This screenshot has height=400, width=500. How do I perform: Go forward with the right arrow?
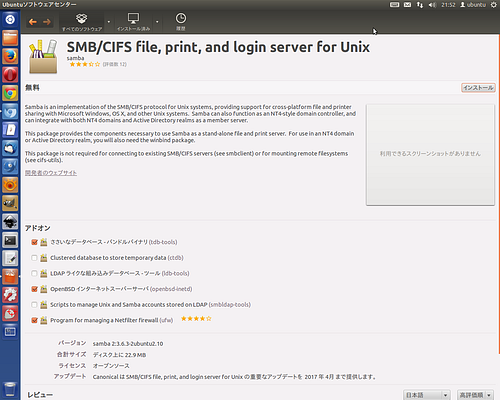pos(47,22)
